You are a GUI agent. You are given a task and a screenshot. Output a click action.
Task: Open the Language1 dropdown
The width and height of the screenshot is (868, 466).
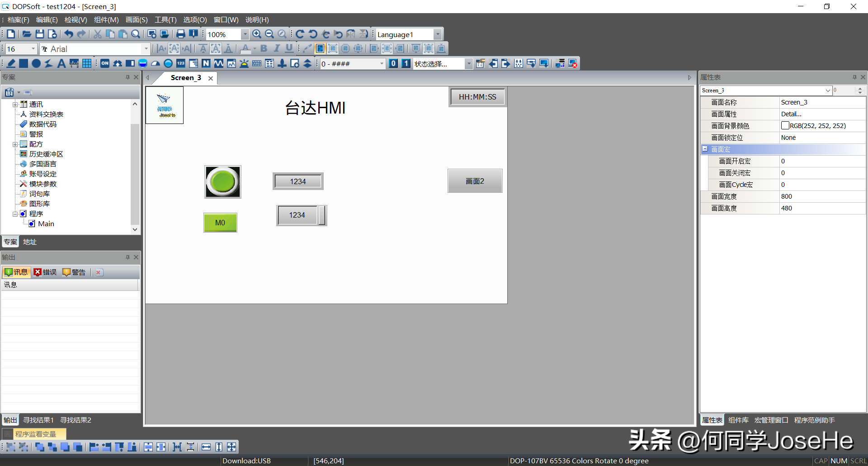pyautogui.click(x=437, y=34)
